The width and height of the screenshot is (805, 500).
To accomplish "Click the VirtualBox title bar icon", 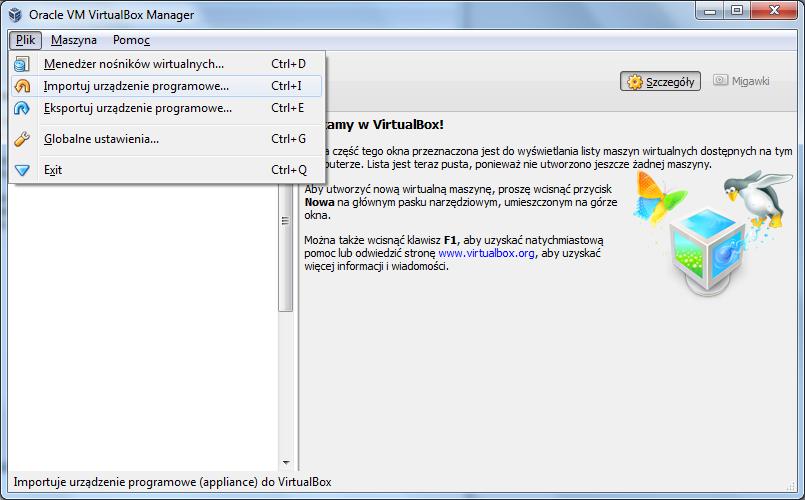I will pyautogui.click(x=15, y=14).
